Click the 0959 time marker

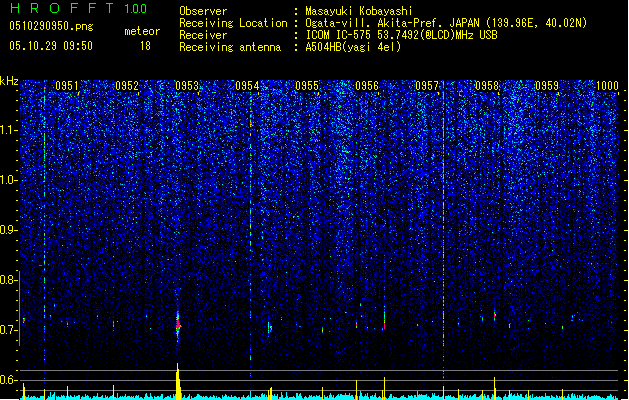[x=547, y=86]
